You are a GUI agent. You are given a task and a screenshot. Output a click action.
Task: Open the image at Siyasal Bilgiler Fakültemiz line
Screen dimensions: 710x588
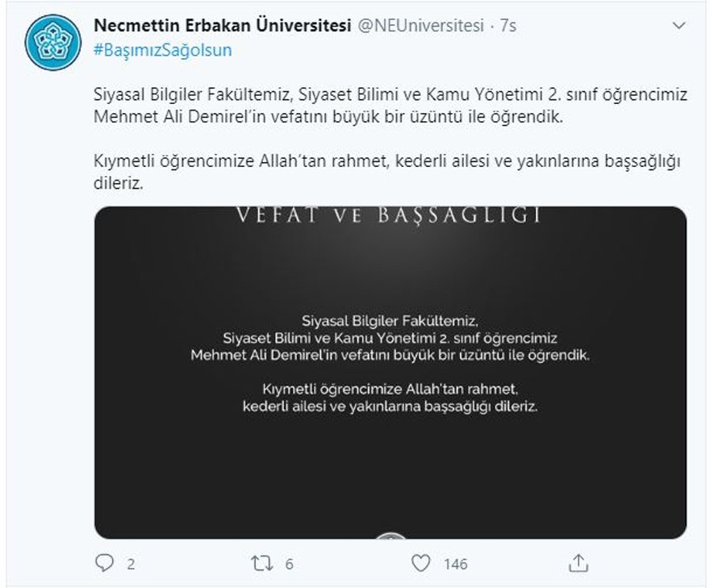click(390, 321)
